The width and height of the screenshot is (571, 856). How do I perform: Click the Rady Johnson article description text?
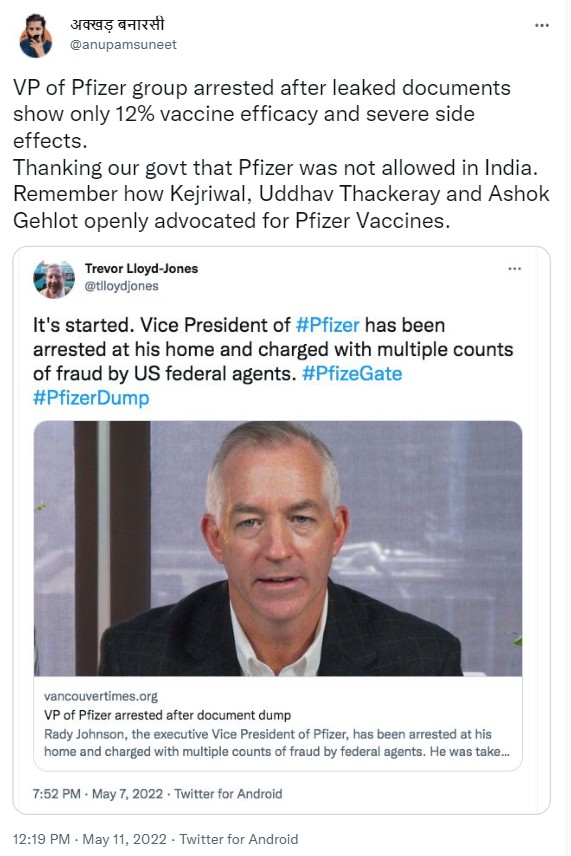pos(277,743)
